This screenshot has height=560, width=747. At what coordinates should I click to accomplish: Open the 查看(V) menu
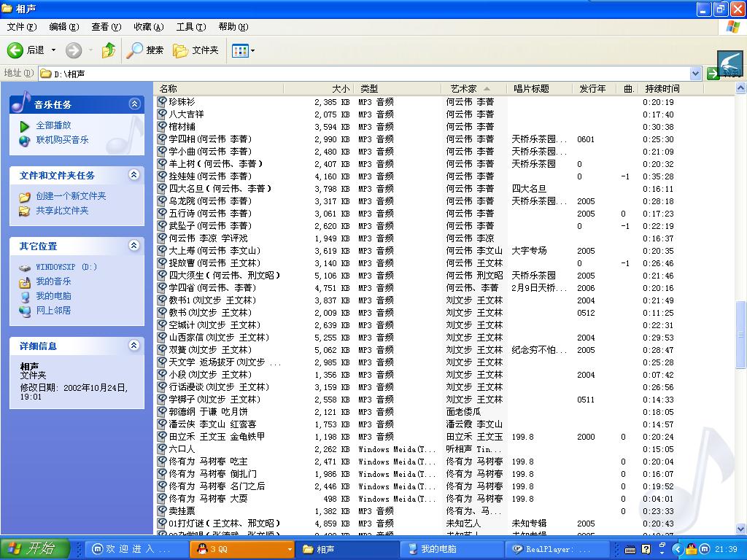[106, 27]
